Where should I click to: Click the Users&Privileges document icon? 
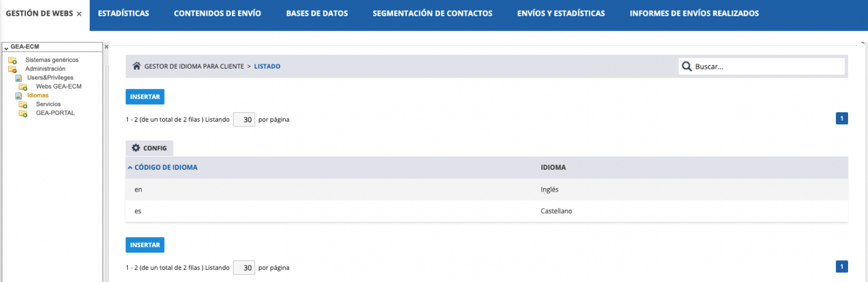tap(19, 78)
